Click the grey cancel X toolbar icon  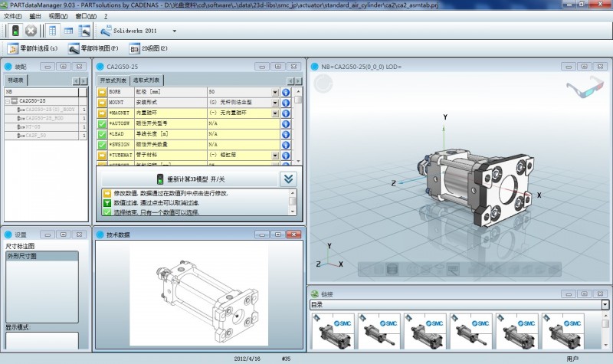click(x=31, y=31)
